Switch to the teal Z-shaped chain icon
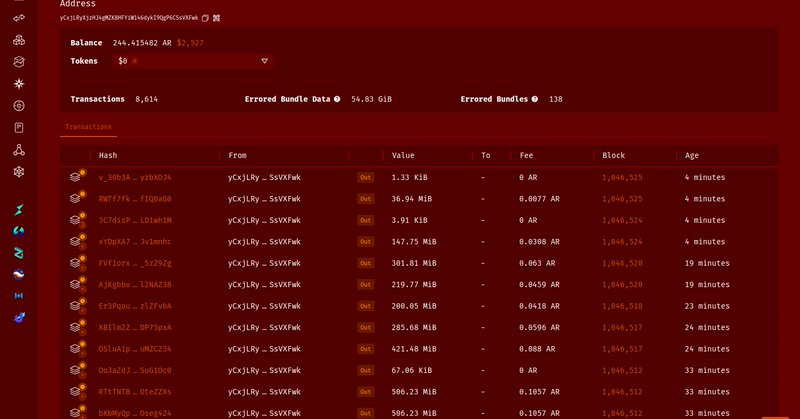 19,253
